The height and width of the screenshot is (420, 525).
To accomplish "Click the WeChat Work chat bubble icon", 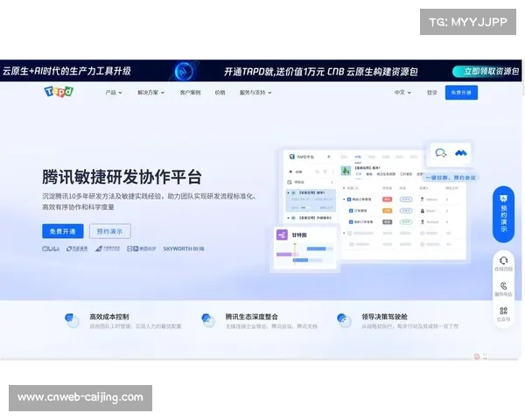I will [x=441, y=153].
